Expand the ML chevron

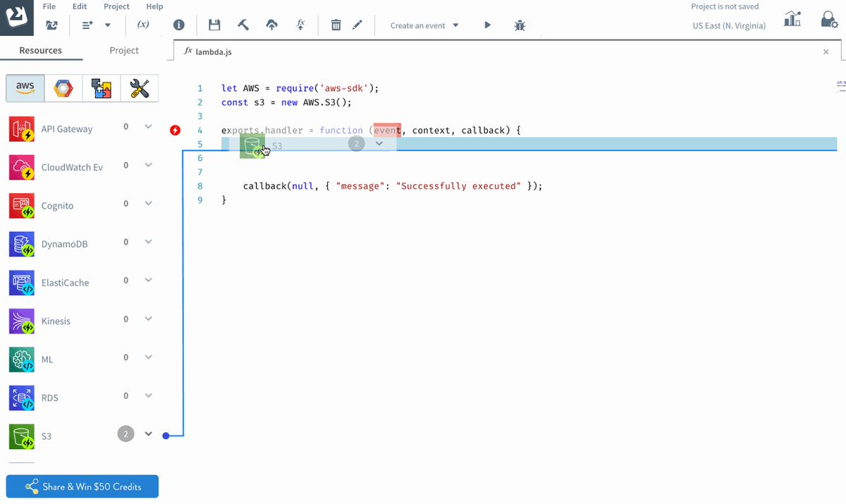tap(148, 357)
